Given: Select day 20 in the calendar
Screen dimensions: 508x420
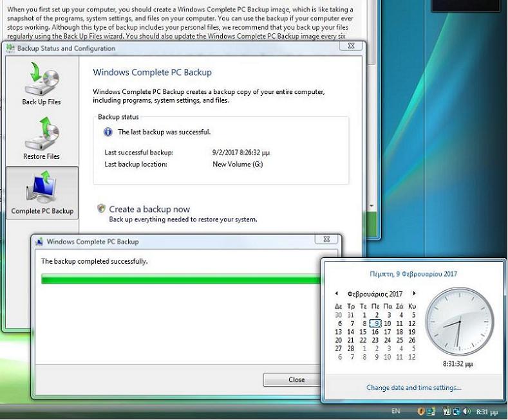Looking at the screenshot, I should (338, 340).
